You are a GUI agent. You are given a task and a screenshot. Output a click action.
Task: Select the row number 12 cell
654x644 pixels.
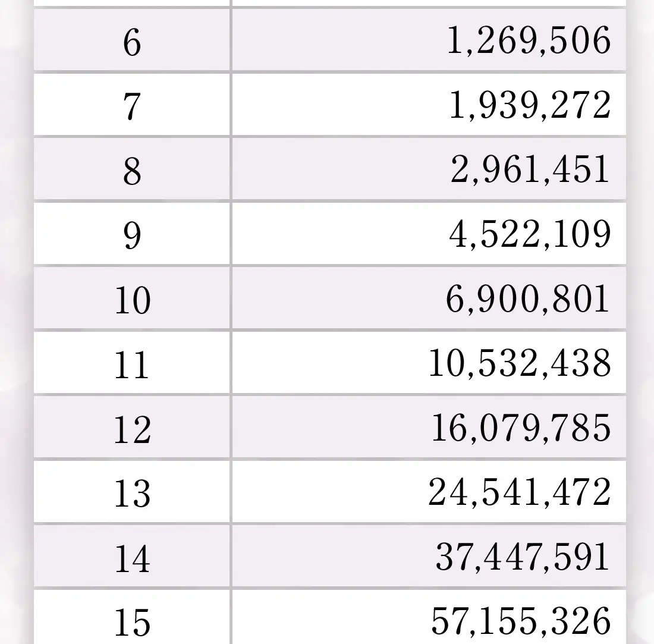click(132, 429)
